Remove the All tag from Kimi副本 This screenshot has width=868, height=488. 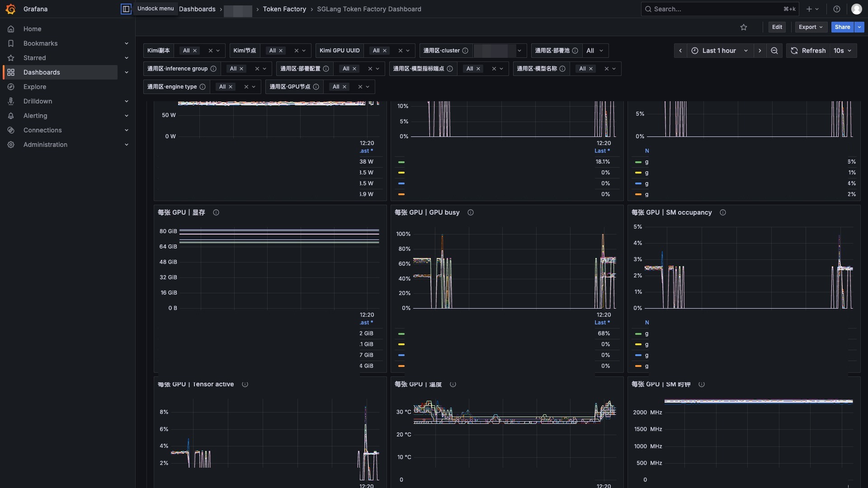click(x=195, y=51)
